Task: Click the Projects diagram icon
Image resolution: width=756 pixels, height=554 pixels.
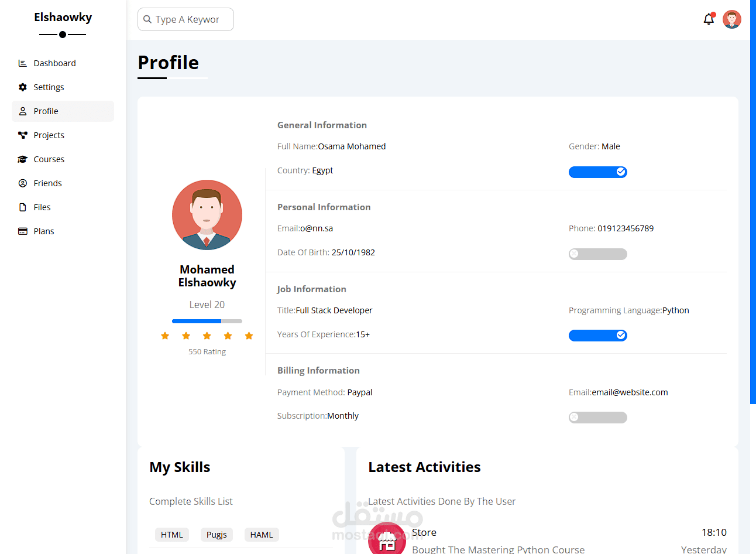Action: pyautogui.click(x=23, y=135)
